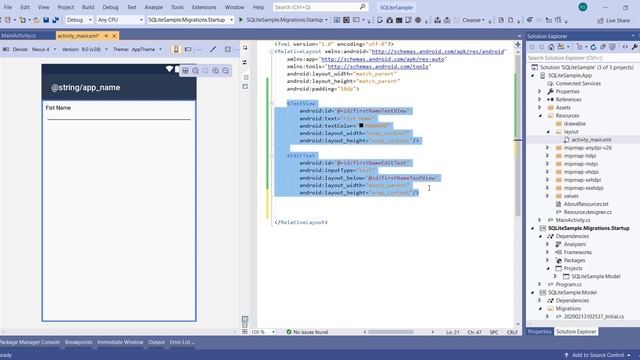The height and width of the screenshot is (360, 640).
Task: Click the code editor horizontal scrollbar
Action: point(391,332)
